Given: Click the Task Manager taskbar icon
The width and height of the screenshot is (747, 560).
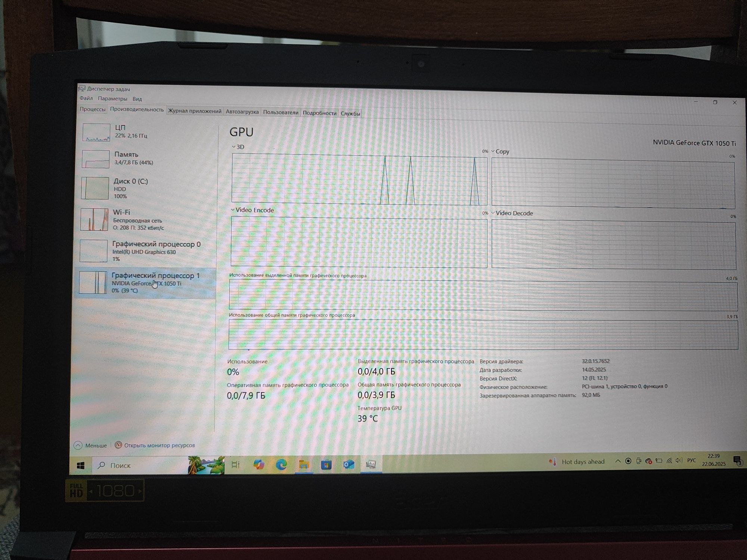Looking at the screenshot, I should tap(371, 464).
